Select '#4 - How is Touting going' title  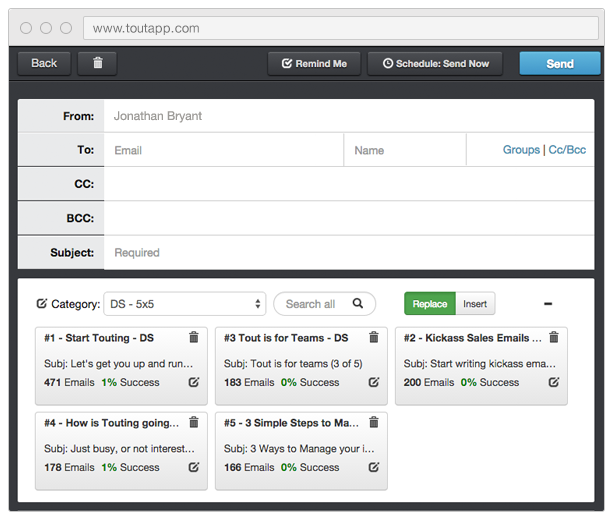click(x=111, y=423)
